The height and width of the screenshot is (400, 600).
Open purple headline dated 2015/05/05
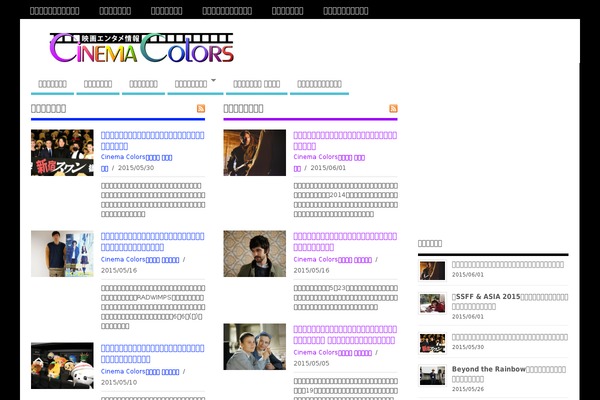345,335
